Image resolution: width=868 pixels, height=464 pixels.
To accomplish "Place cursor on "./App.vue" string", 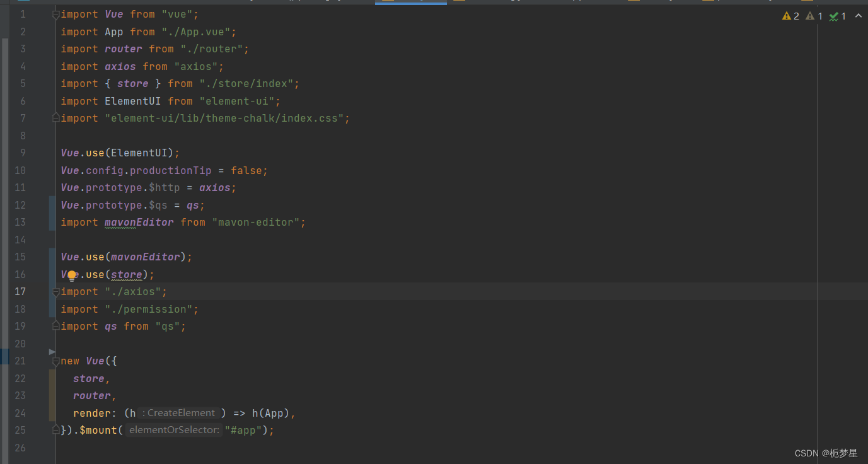I will (x=195, y=32).
